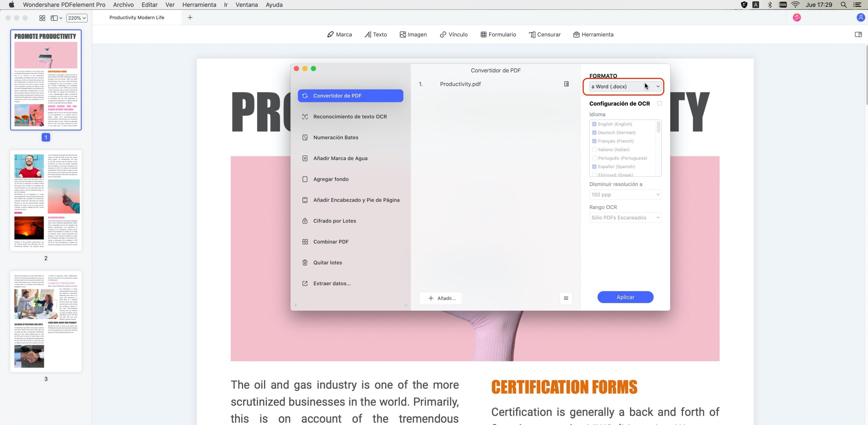Select the Marca annotation tool

[339, 34]
